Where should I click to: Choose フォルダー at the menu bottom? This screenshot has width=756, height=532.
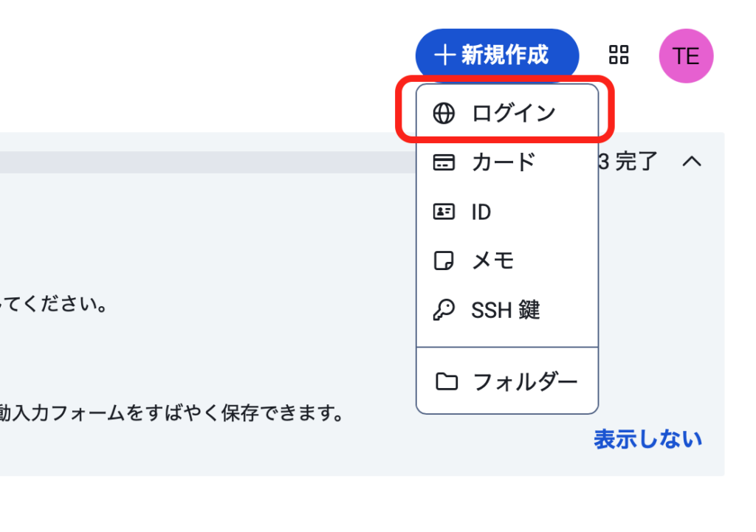pyautogui.click(x=507, y=381)
